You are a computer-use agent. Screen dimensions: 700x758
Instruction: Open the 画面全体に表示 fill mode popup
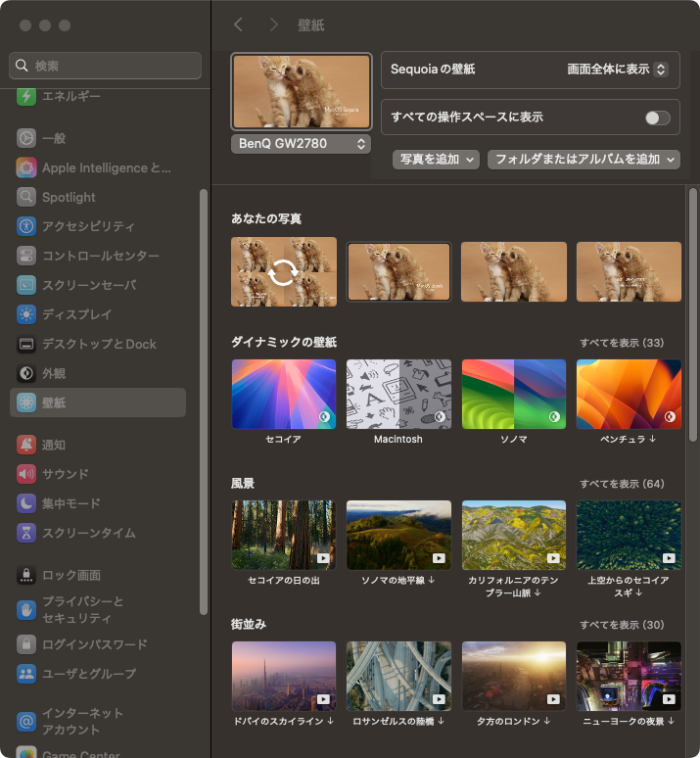[618, 70]
